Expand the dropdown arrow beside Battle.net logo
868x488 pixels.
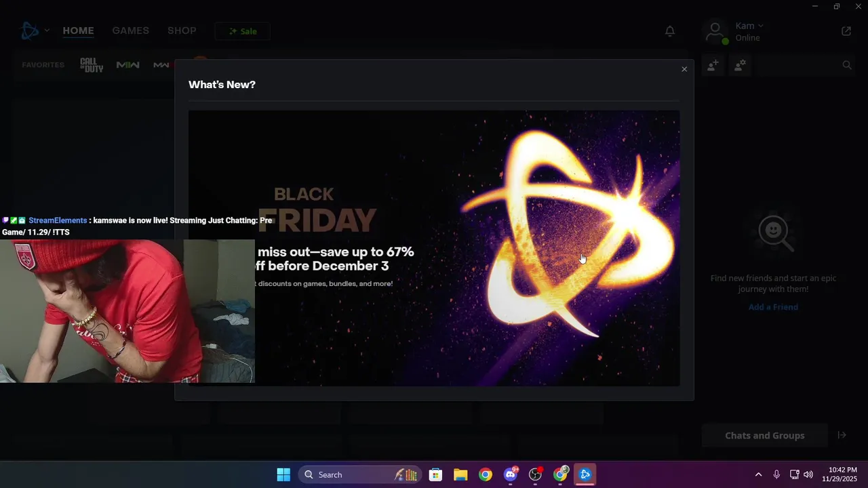click(47, 30)
